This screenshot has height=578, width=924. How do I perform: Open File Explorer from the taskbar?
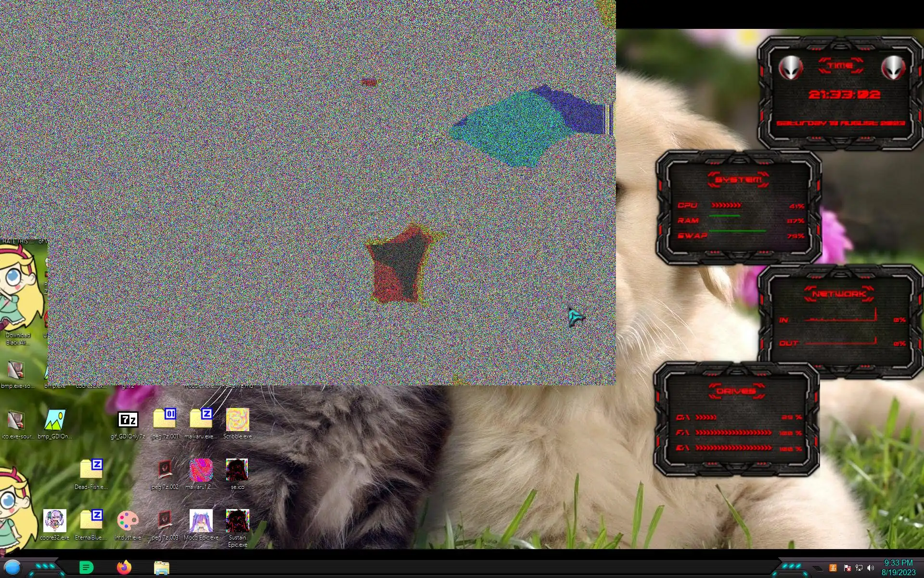(x=162, y=568)
